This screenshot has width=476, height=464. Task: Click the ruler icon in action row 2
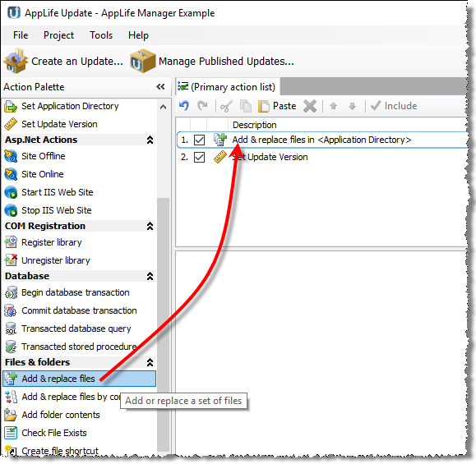coord(220,157)
